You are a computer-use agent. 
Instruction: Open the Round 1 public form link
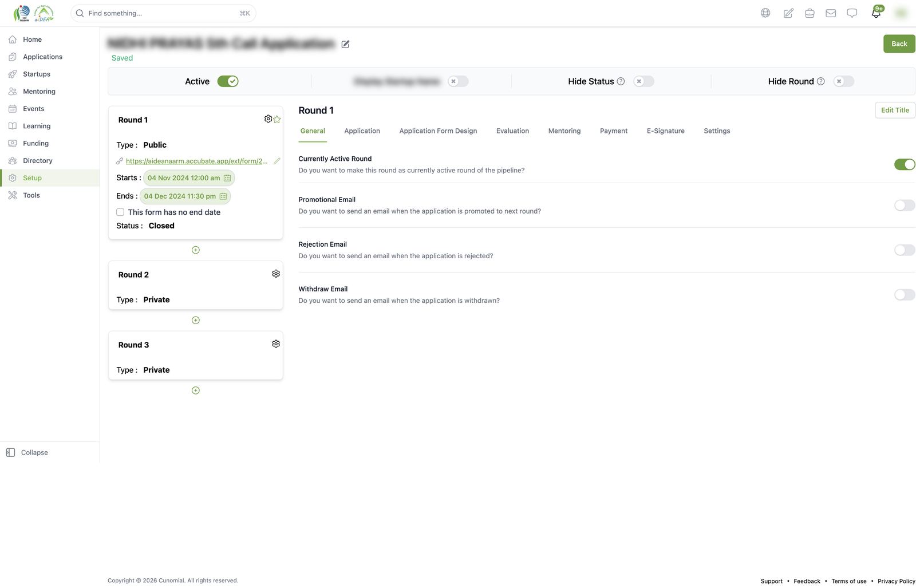tap(197, 161)
